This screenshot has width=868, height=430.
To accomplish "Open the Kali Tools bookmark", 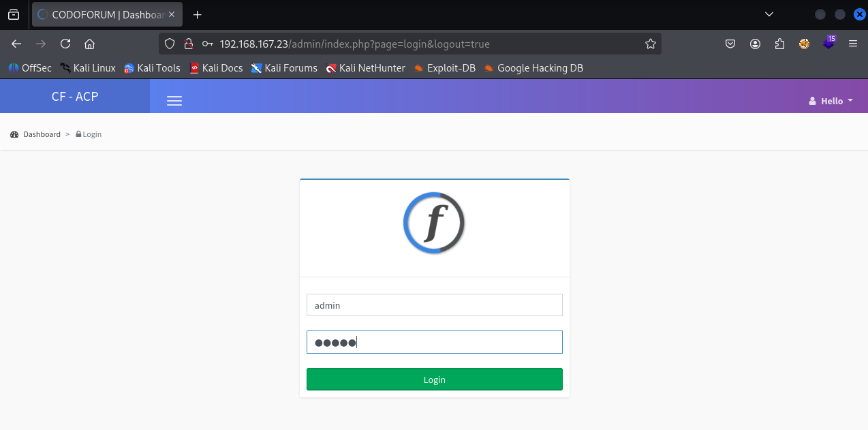I will point(152,68).
